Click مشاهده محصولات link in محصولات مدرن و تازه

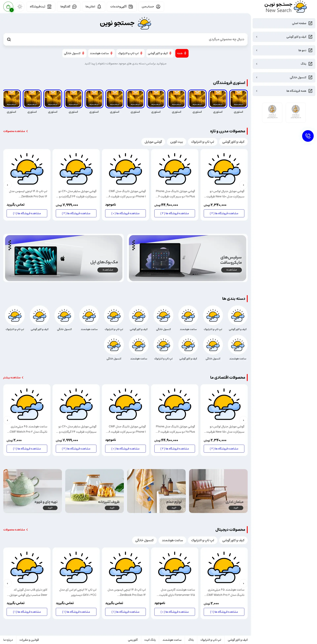point(16,131)
